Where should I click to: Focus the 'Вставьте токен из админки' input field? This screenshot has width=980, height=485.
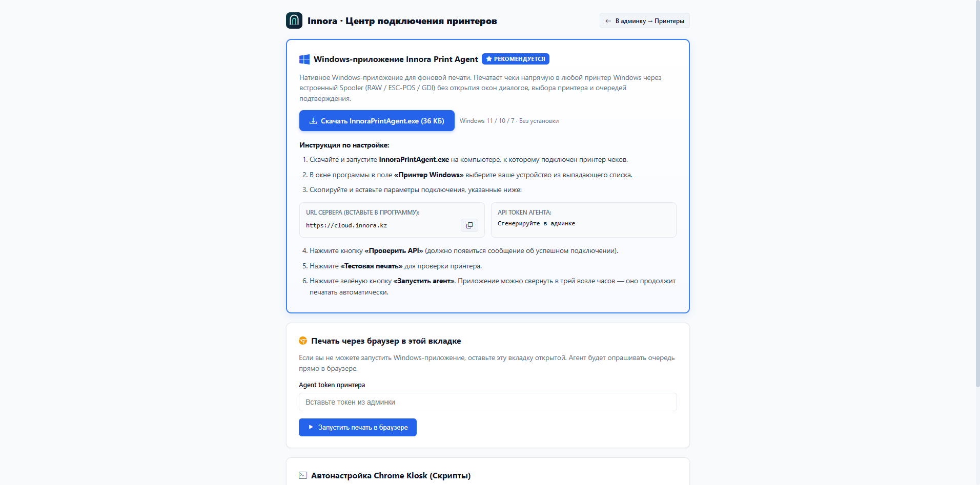[x=487, y=402]
